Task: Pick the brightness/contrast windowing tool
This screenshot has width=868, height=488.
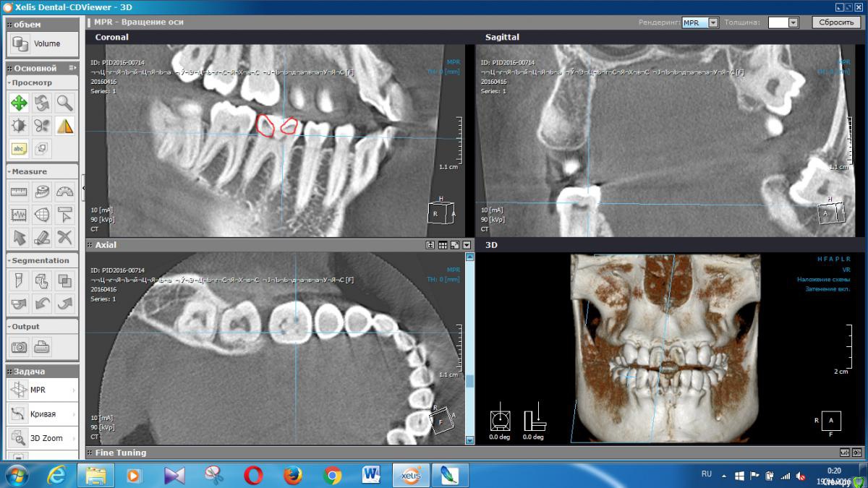Action: tap(19, 126)
